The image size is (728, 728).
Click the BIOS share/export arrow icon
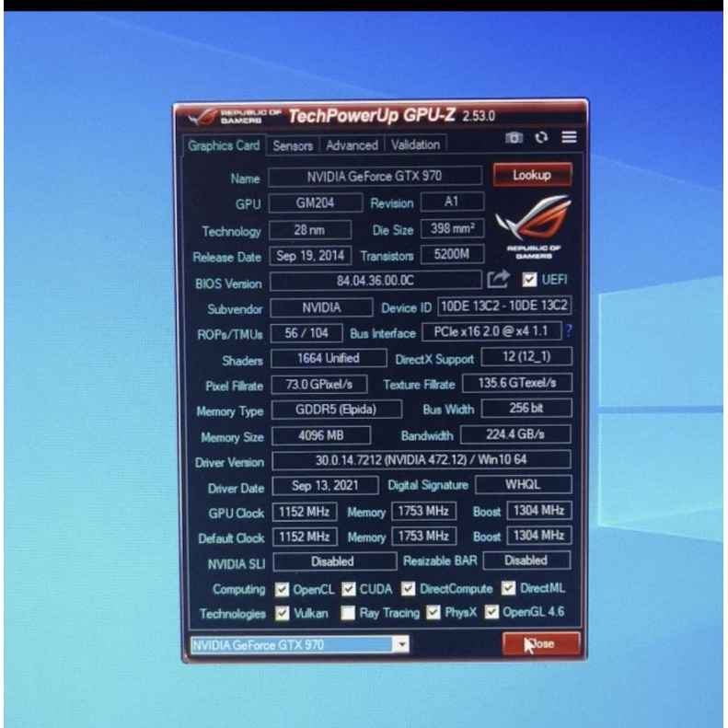[499, 279]
